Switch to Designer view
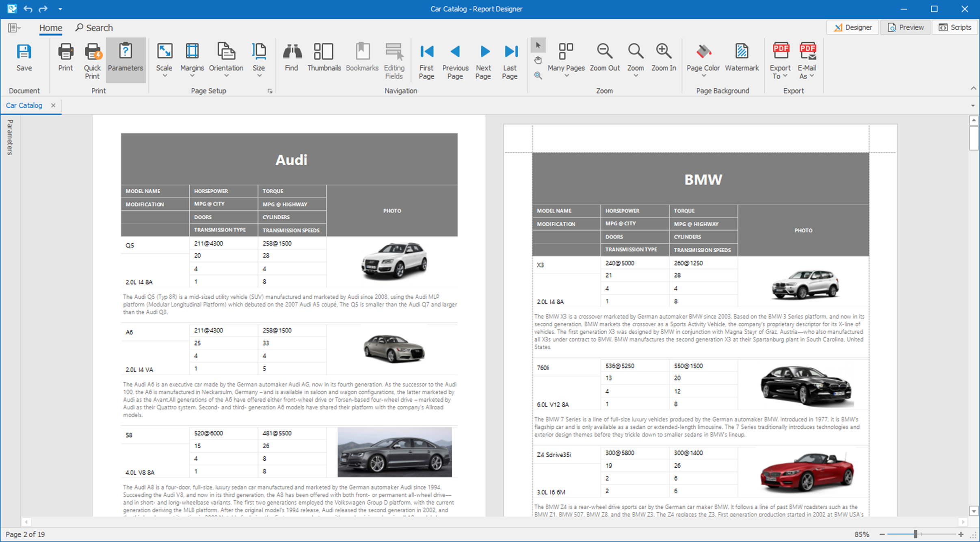The width and height of the screenshot is (980, 542). pos(852,27)
